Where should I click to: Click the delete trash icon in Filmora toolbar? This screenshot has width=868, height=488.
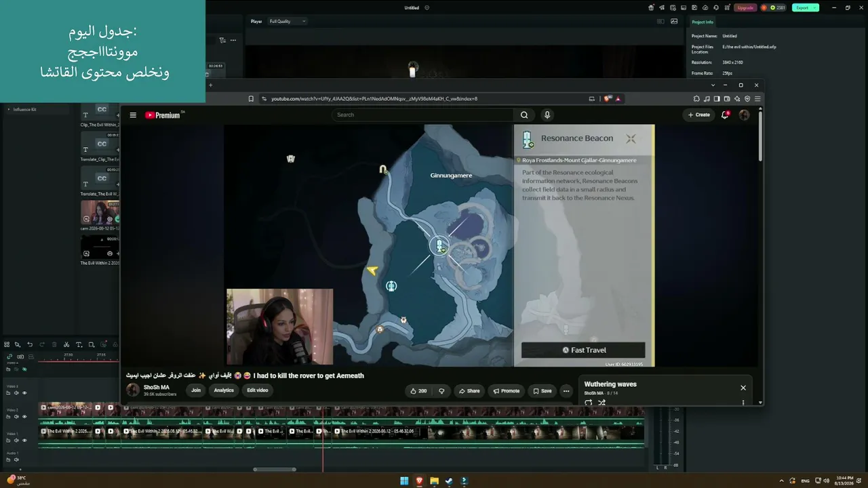click(54, 344)
